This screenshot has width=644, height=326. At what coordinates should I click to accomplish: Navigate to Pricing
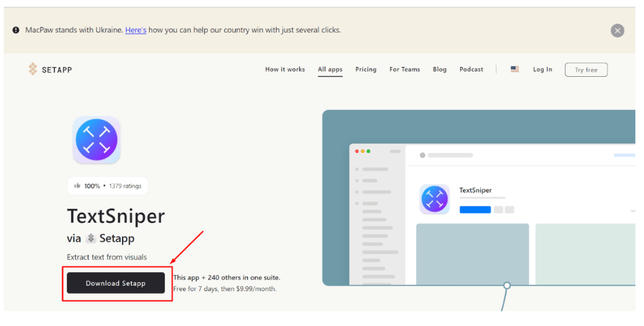pos(365,69)
